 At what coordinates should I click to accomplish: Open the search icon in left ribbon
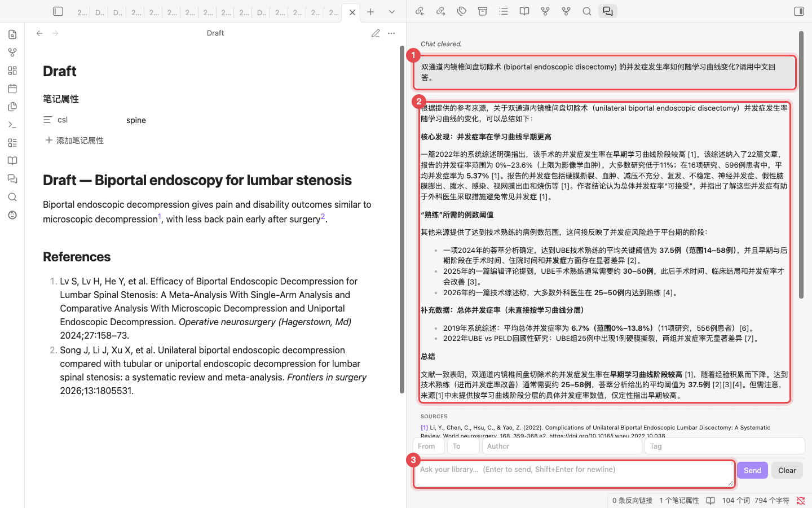click(x=12, y=197)
